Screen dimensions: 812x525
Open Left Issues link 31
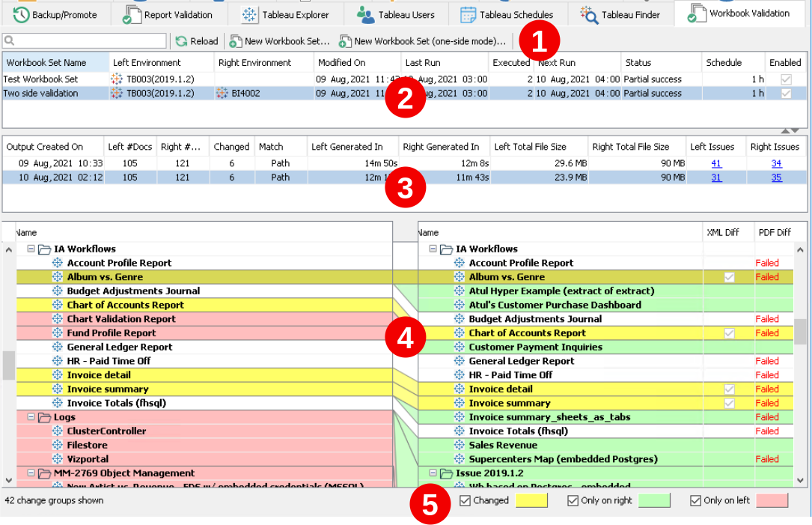[716, 177]
